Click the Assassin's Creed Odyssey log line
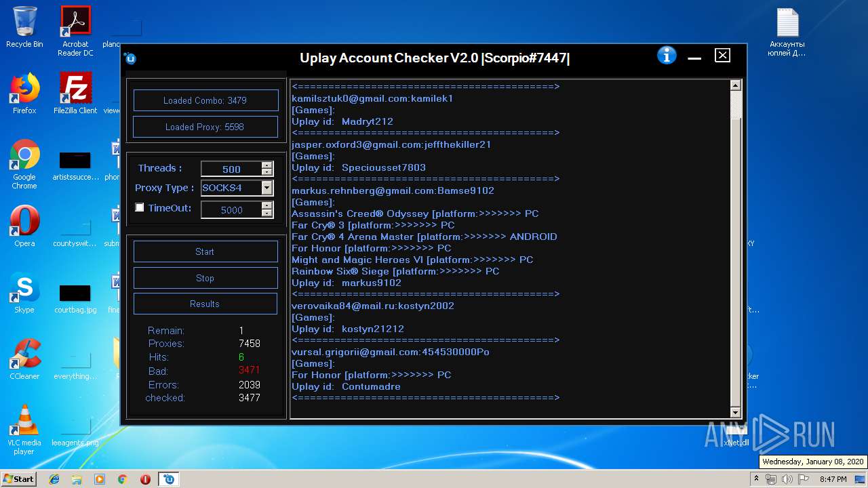This screenshot has width=868, height=488. pos(415,213)
